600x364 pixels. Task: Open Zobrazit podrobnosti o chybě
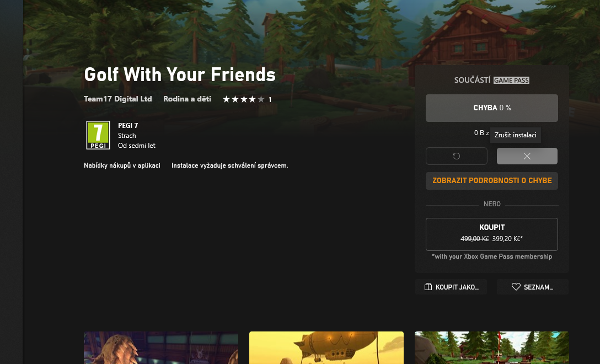492,181
